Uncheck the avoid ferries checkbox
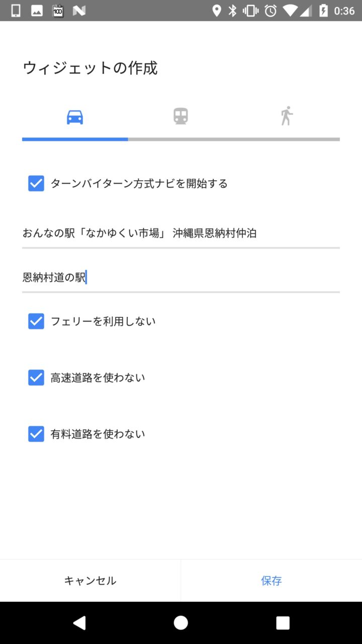The width and height of the screenshot is (362, 644). 36,321
